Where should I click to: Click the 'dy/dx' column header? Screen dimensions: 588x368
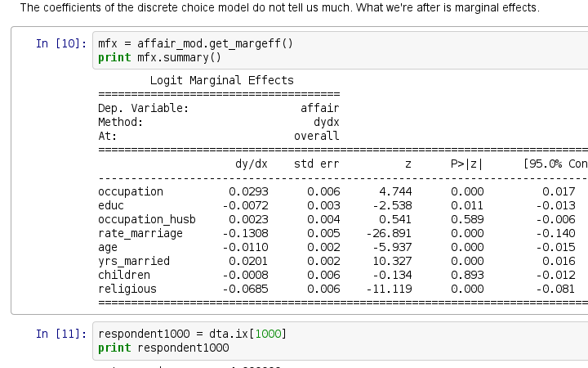(251, 164)
